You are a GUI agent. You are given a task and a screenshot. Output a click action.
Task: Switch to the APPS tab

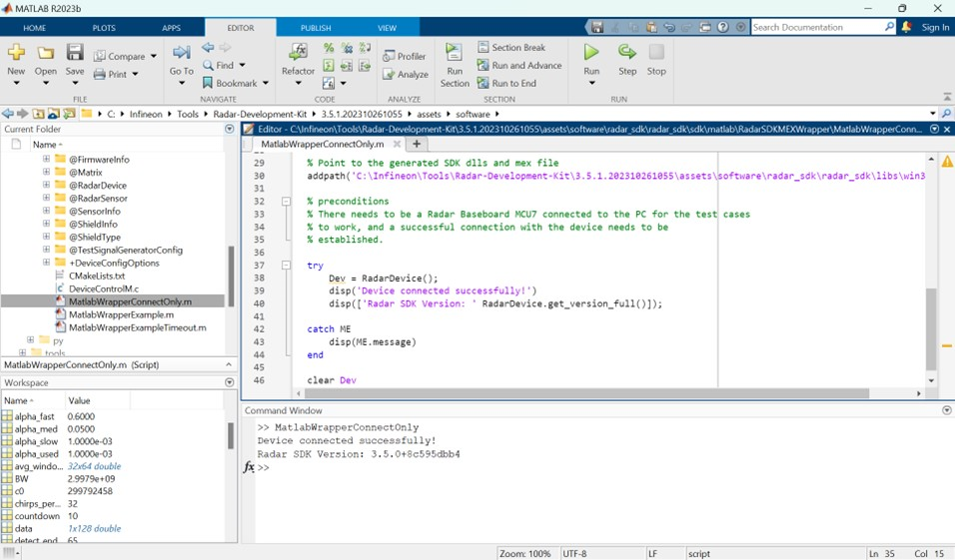click(171, 28)
